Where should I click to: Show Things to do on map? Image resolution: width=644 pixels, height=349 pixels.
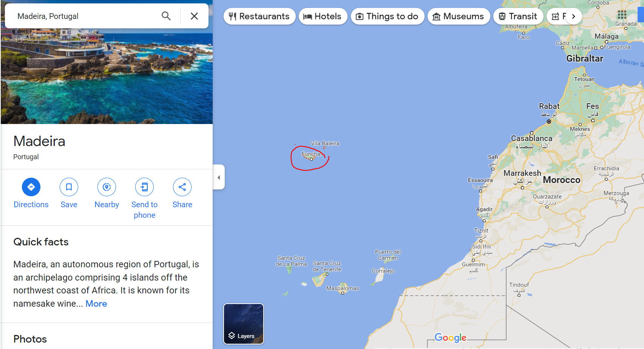pos(388,16)
